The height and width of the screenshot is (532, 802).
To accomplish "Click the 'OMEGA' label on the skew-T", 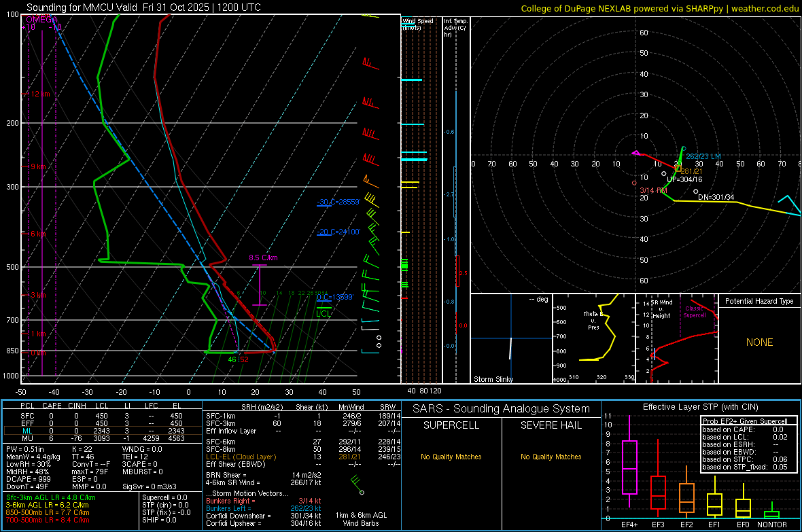I will pyautogui.click(x=41, y=20).
